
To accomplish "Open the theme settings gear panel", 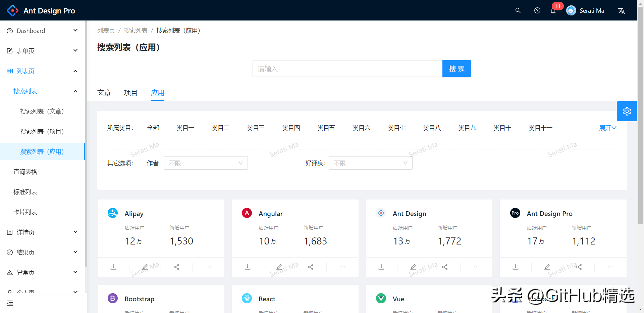I will (x=627, y=111).
